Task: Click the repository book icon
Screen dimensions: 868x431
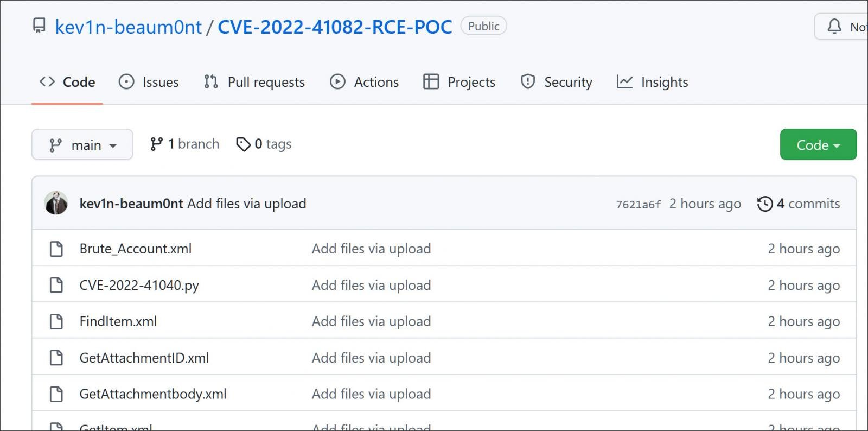Action: [x=39, y=26]
